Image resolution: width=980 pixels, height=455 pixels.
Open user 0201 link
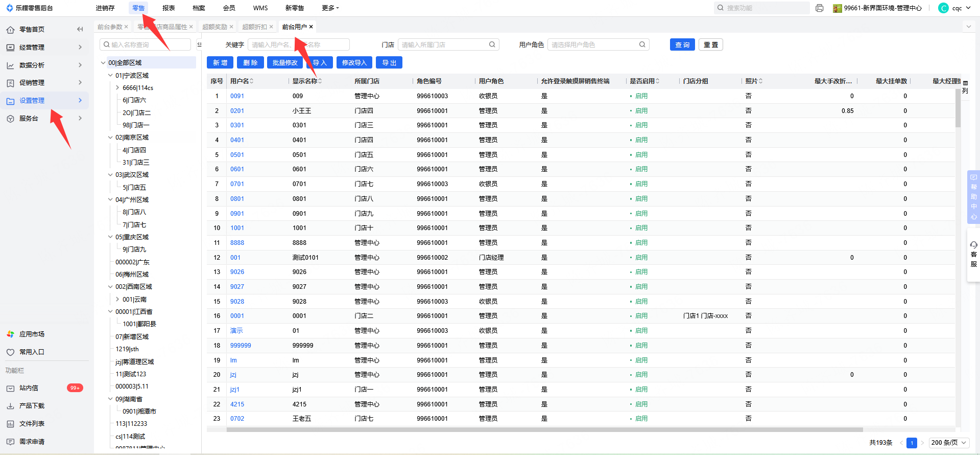pyautogui.click(x=237, y=111)
